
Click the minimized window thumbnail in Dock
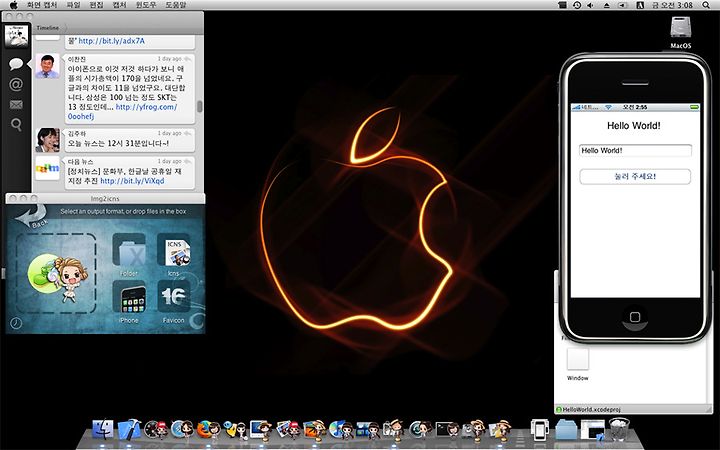click(x=592, y=430)
